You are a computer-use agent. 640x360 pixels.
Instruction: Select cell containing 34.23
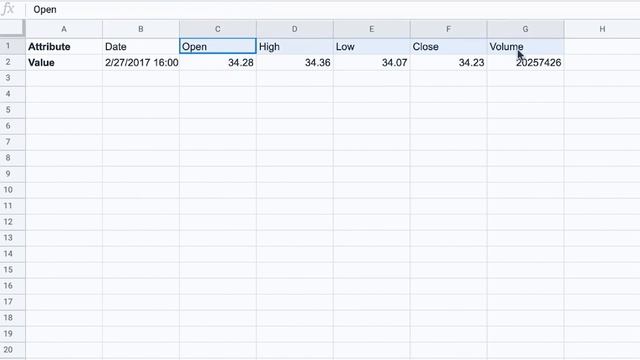click(x=449, y=62)
